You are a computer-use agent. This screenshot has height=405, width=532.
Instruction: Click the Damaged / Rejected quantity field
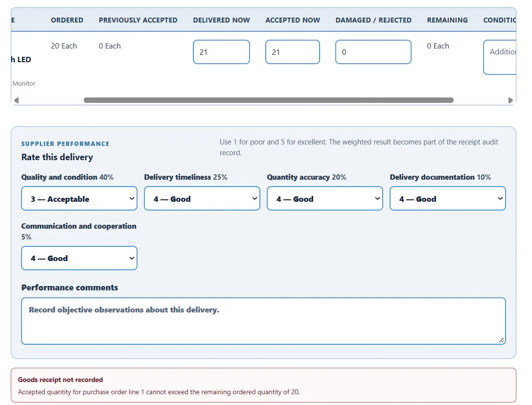tap(373, 52)
